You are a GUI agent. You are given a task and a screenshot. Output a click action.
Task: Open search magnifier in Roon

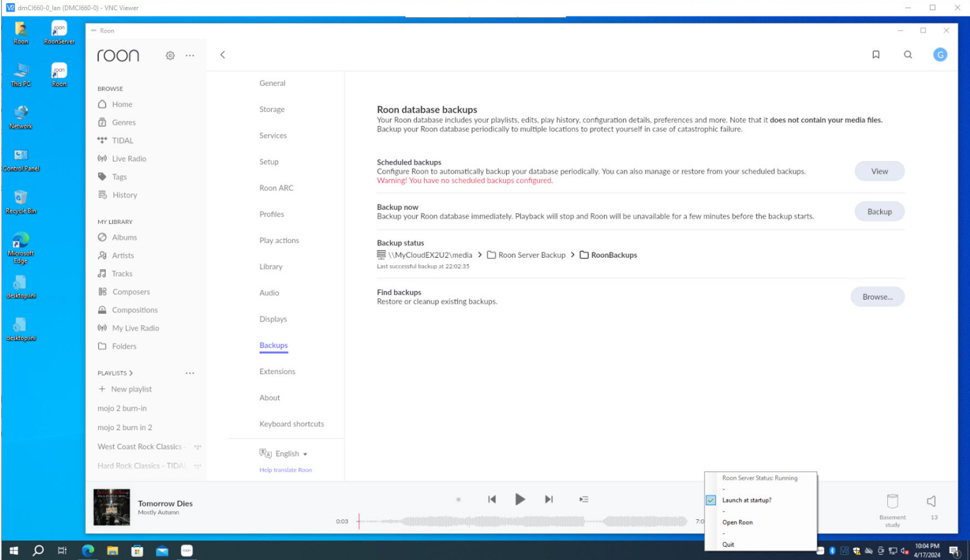[x=908, y=55]
